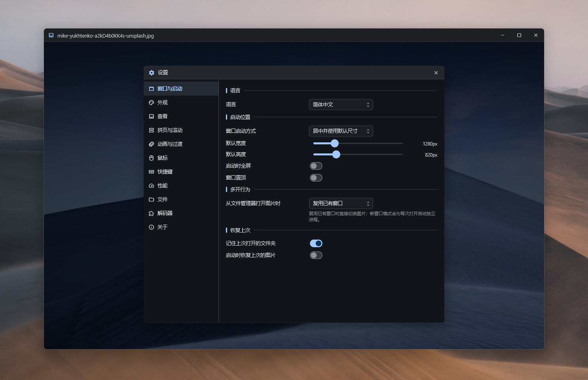Viewport: 588px width, 380px height.
Task: Click the 鼠标 mouse icon
Action: [151, 158]
